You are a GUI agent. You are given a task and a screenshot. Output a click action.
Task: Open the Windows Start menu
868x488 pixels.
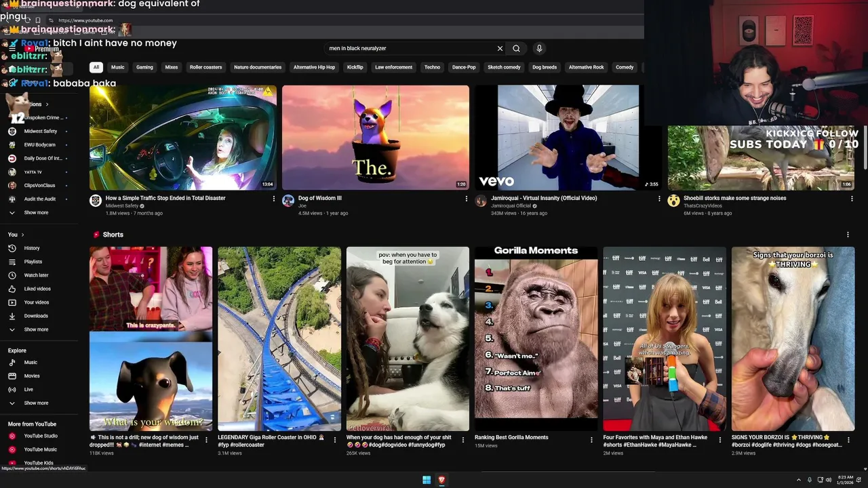pos(427,480)
